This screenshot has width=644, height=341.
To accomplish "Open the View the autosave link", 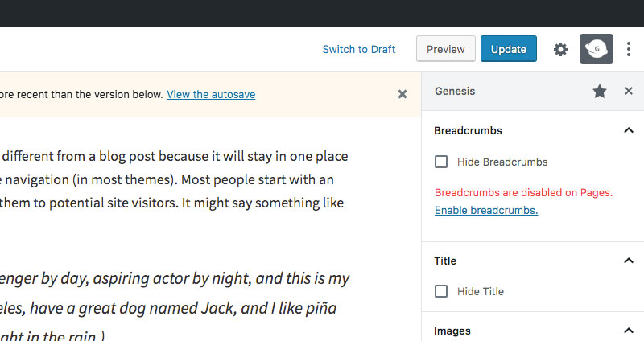I will point(211,94).
